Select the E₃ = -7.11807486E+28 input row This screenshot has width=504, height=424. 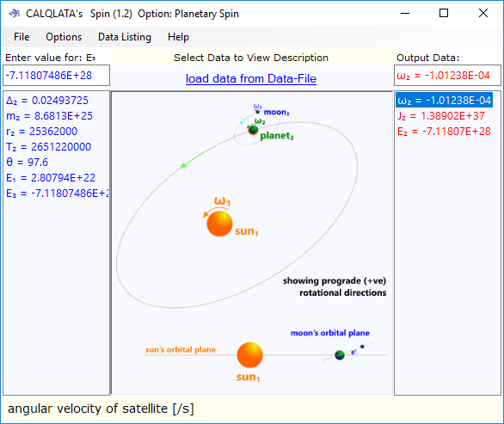(x=58, y=194)
